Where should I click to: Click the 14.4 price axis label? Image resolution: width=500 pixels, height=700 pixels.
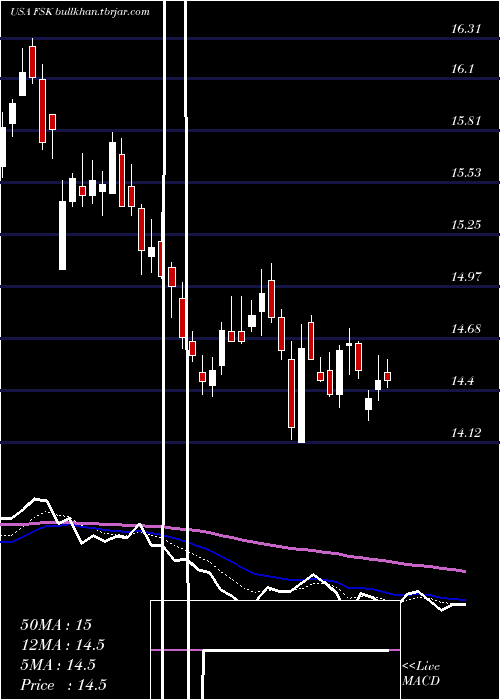(x=463, y=381)
